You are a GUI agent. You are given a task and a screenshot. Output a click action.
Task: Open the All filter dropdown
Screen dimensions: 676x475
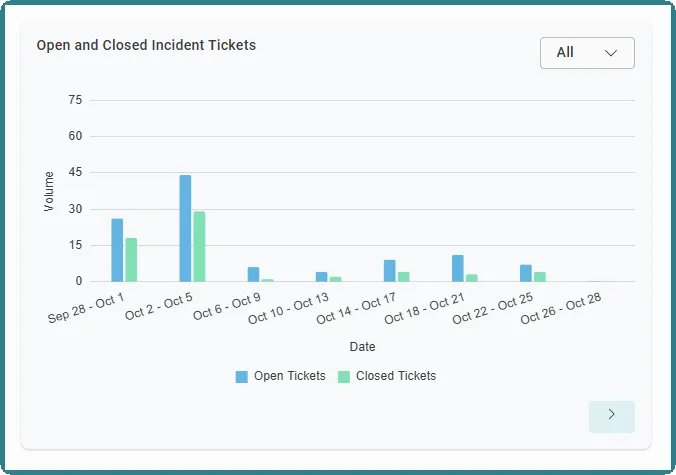click(587, 53)
